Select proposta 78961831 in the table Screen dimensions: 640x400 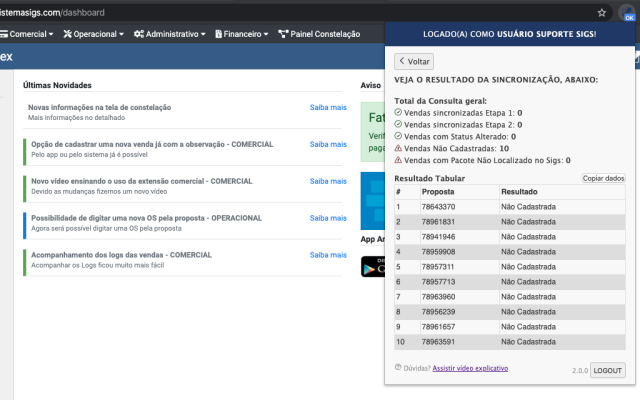tap(438, 222)
